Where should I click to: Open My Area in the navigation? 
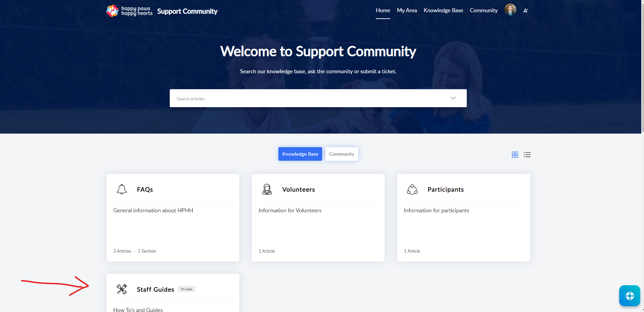coord(407,11)
